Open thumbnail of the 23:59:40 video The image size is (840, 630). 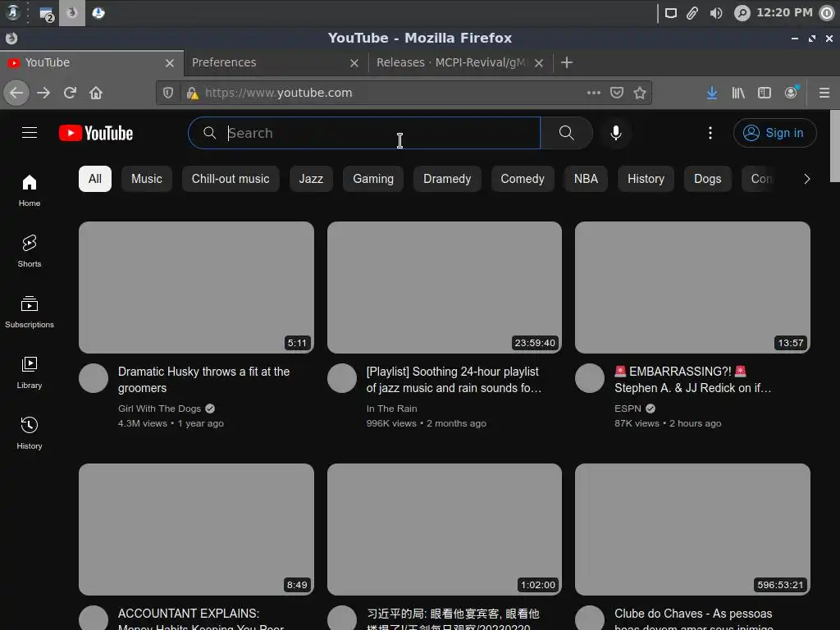click(445, 288)
